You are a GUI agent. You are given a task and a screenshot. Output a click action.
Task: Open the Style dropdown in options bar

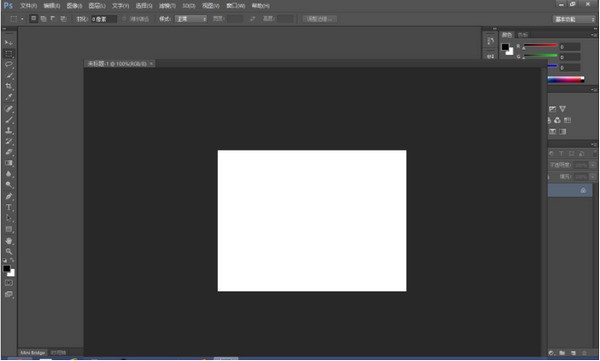pyautogui.click(x=191, y=19)
